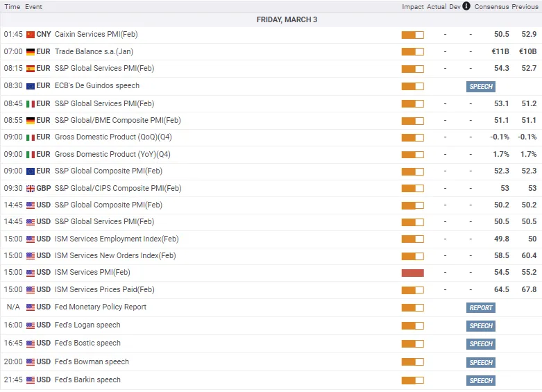Click EU flag on De Guindos speech row
This screenshot has height=392, width=542.
(x=31, y=86)
